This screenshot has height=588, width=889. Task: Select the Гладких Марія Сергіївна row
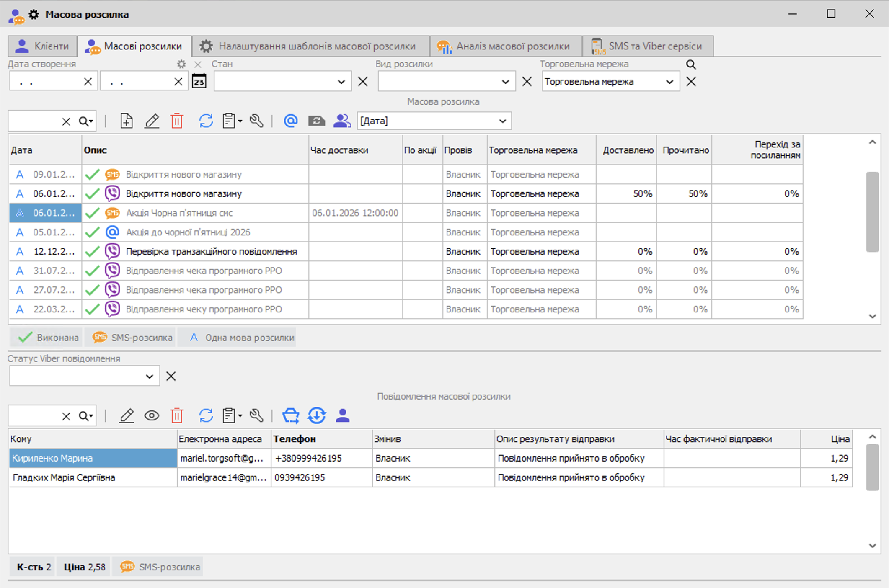pyautogui.click(x=64, y=477)
